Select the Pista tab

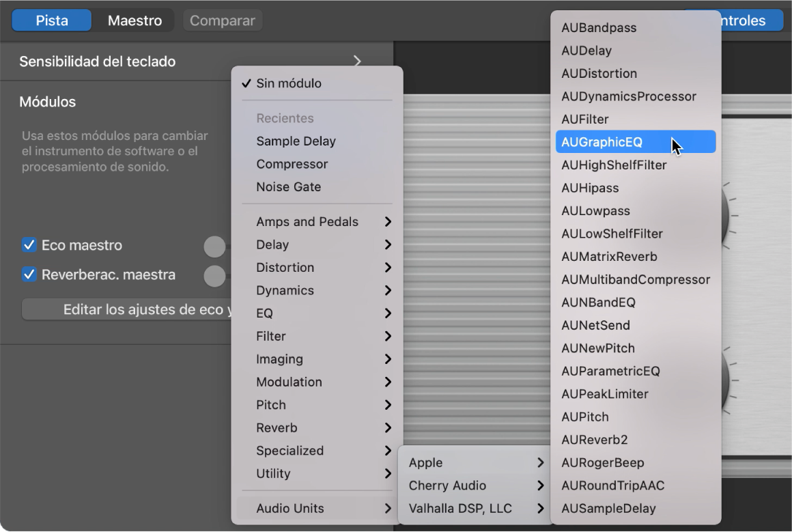(51, 20)
